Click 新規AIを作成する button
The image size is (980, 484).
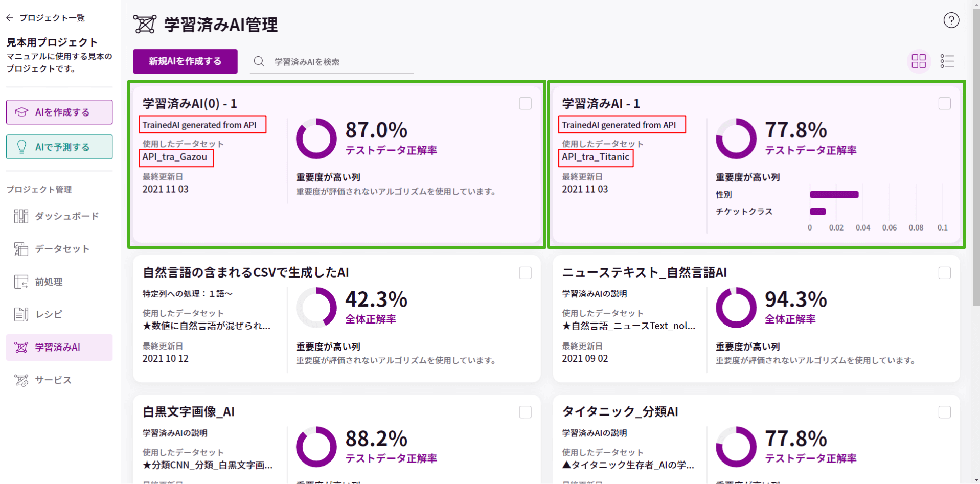[185, 61]
